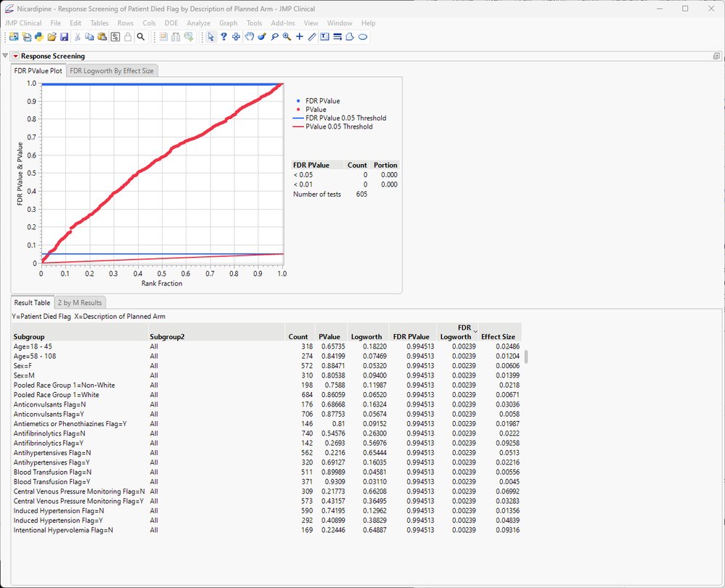The width and height of the screenshot is (725, 588).
Task: Select the Crosshairs tool
Action: pyautogui.click(x=300, y=37)
